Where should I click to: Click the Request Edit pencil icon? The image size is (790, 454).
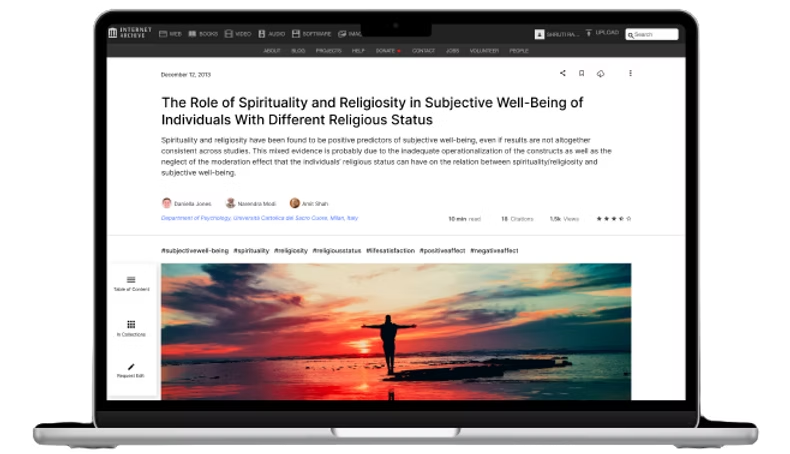pyautogui.click(x=131, y=370)
